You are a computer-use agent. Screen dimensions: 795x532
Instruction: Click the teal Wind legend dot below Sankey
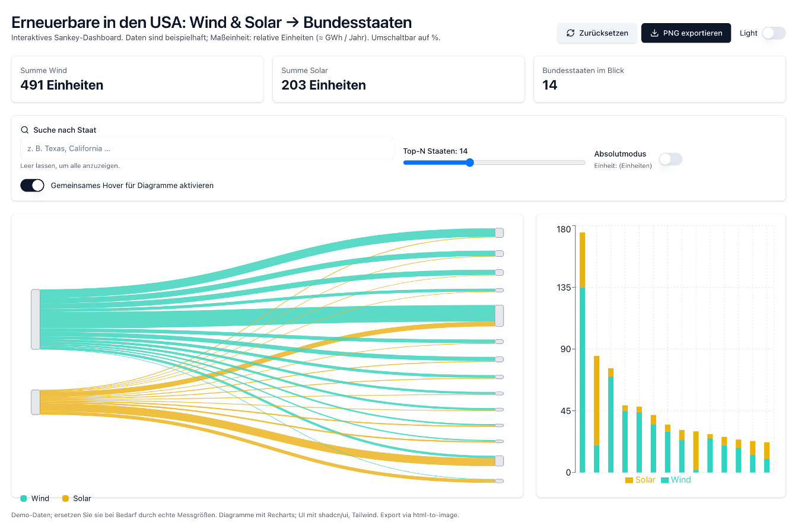(x=24, y=498)
